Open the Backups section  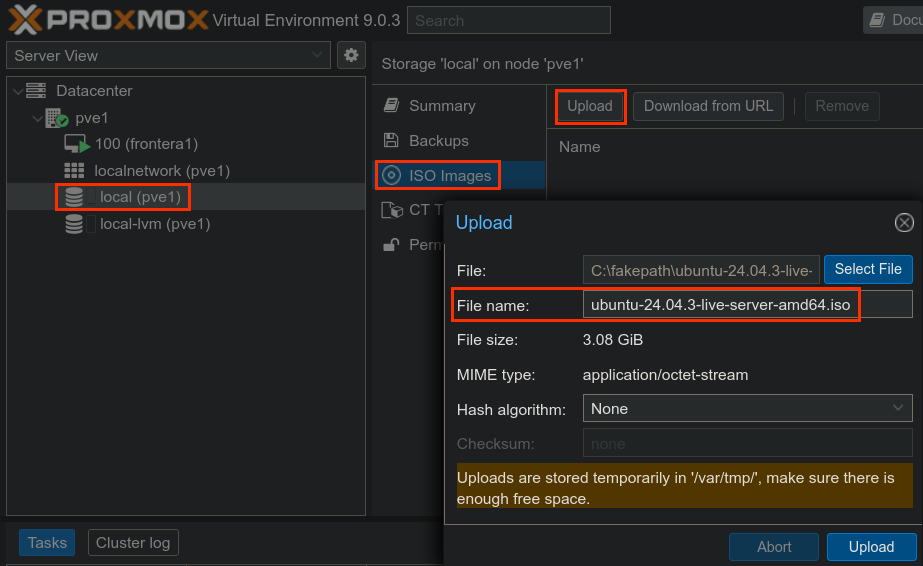click(x=438, y=141)
